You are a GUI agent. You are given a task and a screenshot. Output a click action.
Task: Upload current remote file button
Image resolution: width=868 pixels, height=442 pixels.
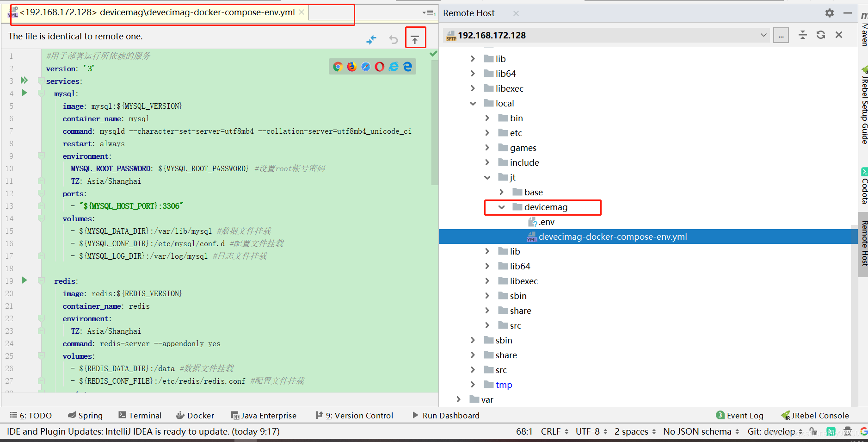(415, 40)
